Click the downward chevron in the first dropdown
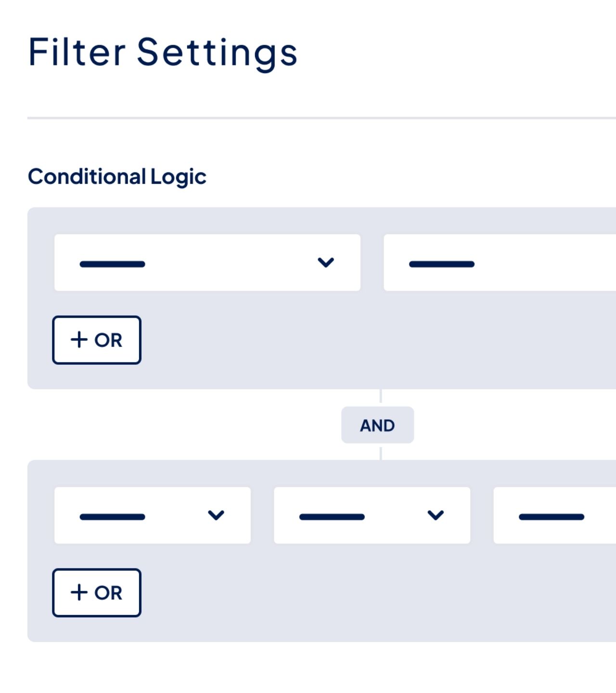The image size is (616, 693). [x=327, y=262]
